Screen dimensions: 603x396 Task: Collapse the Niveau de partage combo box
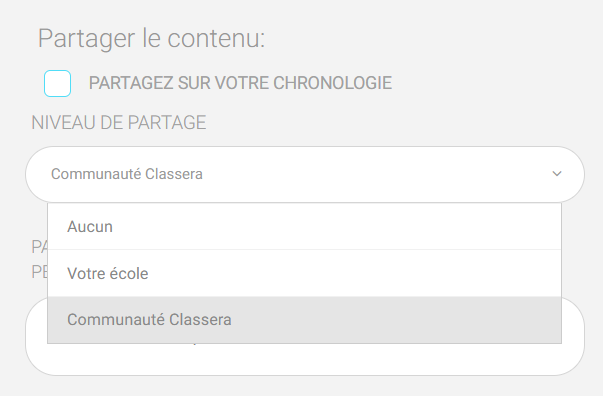(305, 174)
